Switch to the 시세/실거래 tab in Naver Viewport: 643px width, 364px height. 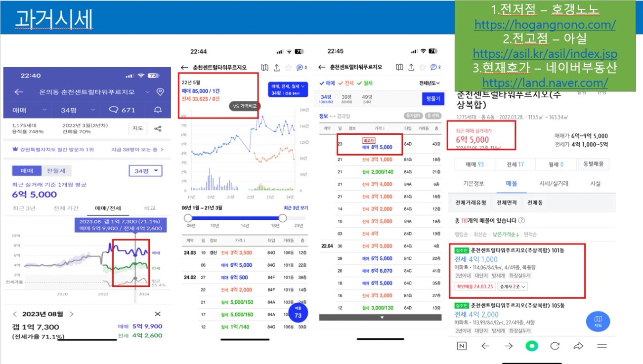(554, 183)
